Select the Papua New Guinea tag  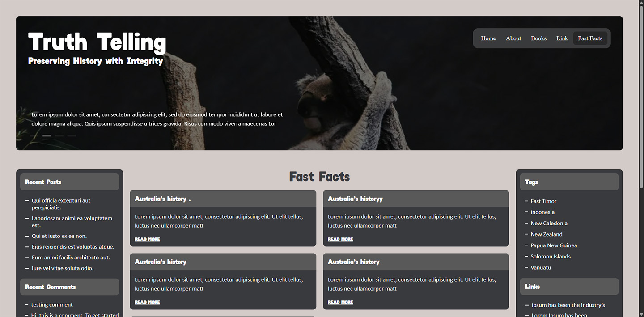click(x=554, y=245)
